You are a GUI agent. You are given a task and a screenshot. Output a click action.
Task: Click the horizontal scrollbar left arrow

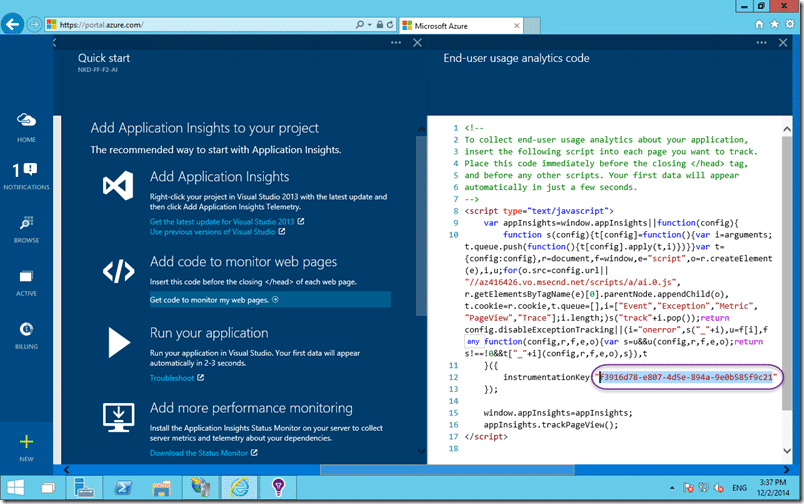pos(66,470)
